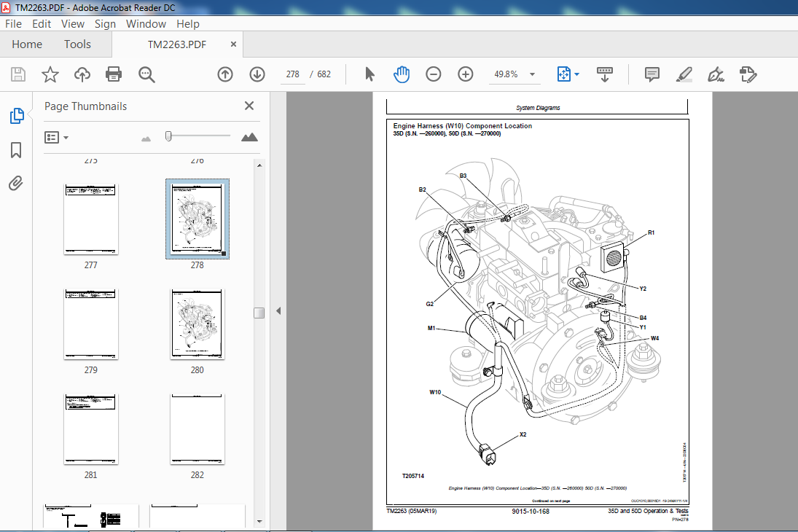Click the 'G2' label in diagram

430,304
